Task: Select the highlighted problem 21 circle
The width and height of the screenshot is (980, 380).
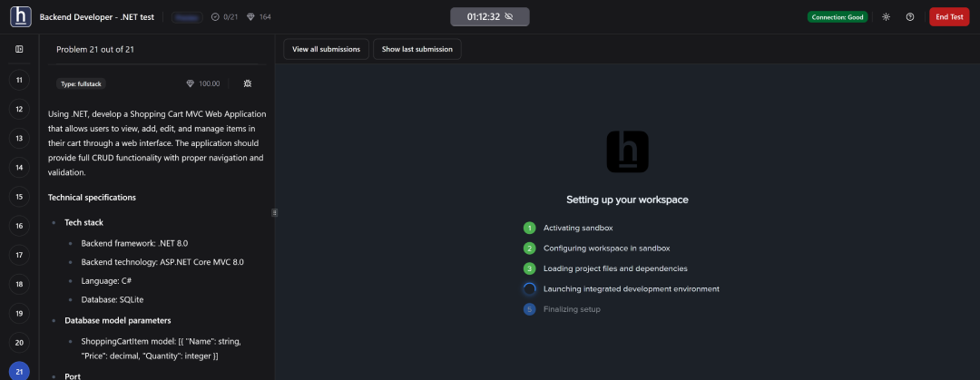Action: 19,371
